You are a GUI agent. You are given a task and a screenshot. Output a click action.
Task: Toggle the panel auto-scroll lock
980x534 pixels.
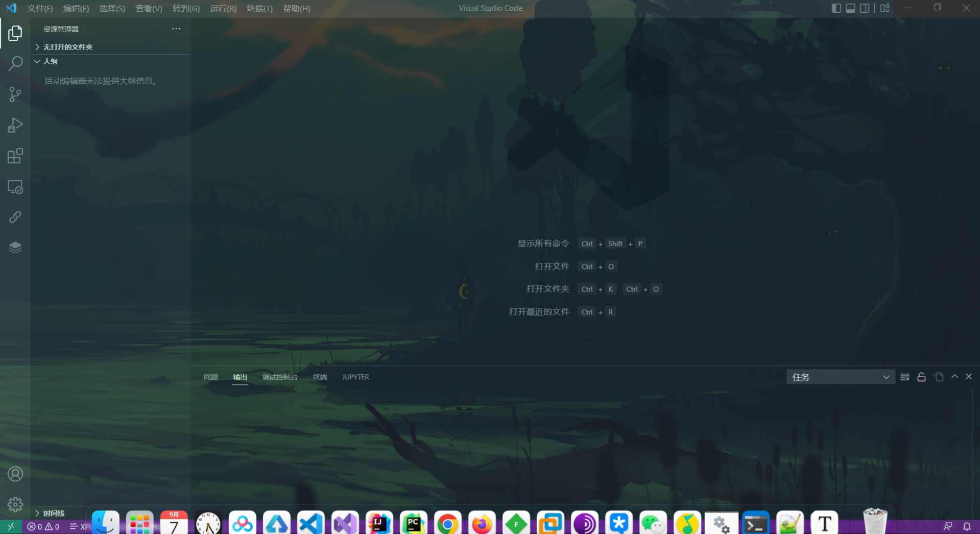921,377
